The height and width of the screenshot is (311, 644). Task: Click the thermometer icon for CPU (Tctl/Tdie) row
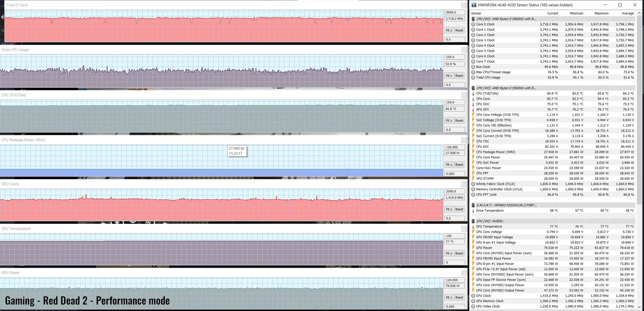coord(473,93)
